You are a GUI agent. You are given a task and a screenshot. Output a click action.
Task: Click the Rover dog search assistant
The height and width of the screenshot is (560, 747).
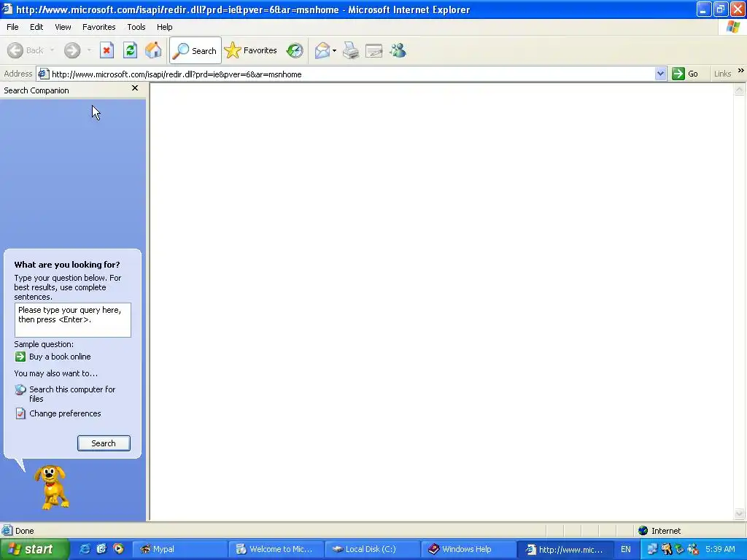pos(51,487)
